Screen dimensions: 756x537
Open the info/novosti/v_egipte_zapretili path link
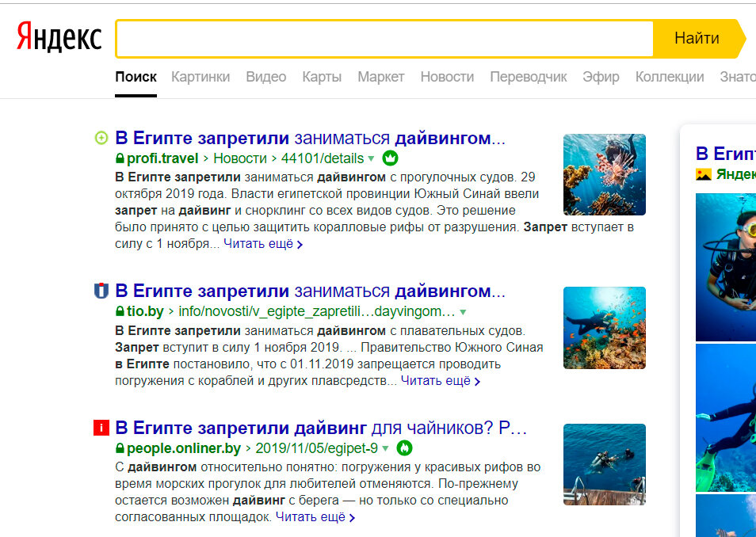tap(317, 312)
